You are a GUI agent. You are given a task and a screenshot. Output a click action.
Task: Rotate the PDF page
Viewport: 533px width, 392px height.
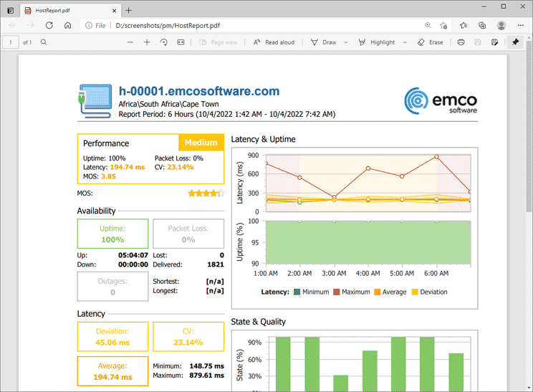164,42
